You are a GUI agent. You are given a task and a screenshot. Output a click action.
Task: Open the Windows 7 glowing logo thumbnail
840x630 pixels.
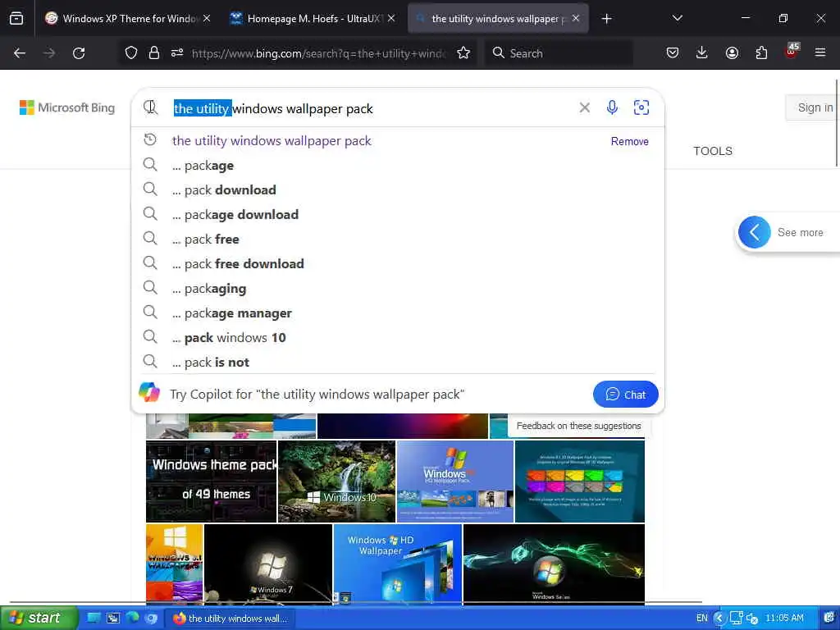click(x=268, y=564)
